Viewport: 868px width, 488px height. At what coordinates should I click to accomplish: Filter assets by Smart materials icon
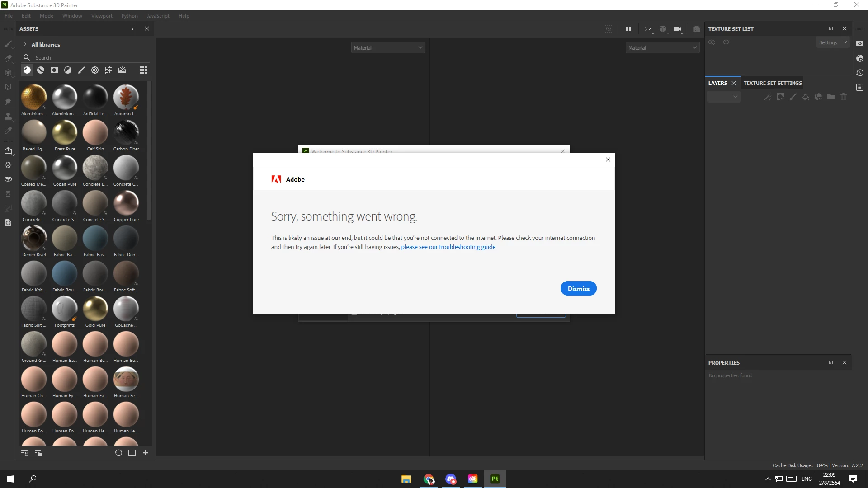41,70
